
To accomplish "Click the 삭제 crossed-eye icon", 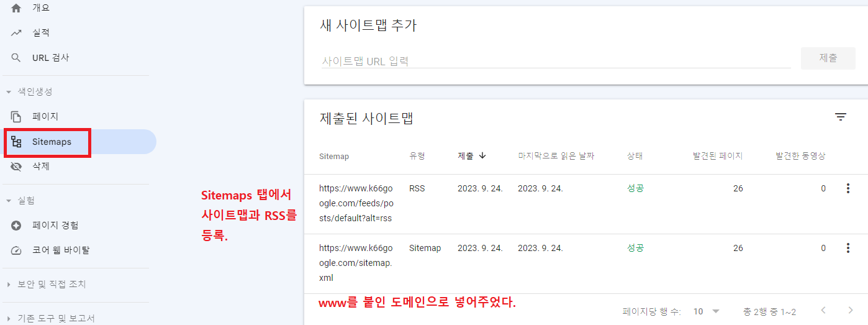I will (16, 167).
